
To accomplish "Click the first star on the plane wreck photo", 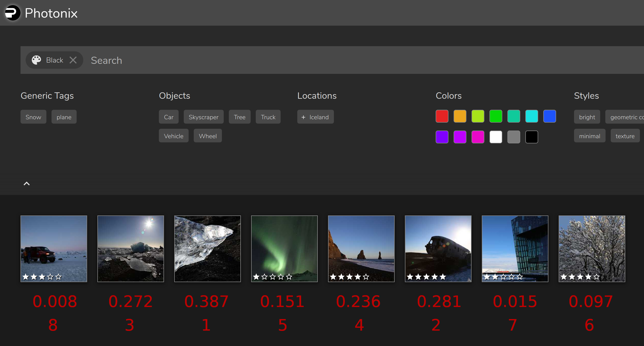I will pos(410,276).
